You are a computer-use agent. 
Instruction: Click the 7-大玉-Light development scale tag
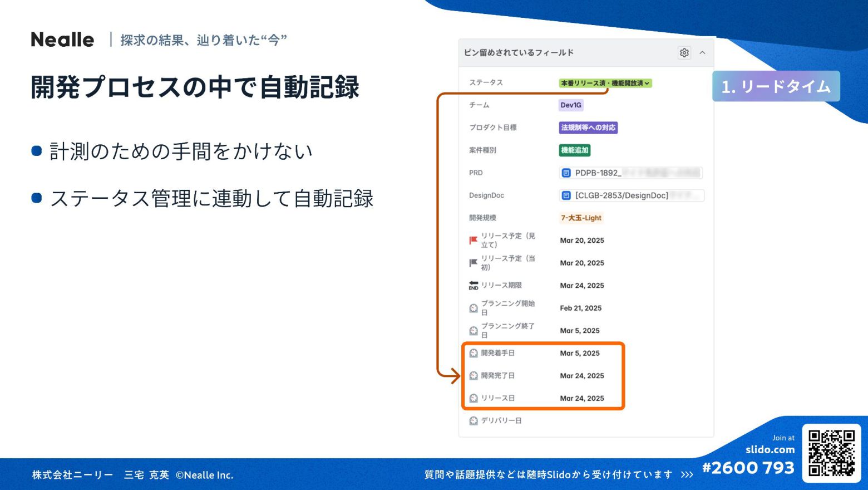click(581, 218)
